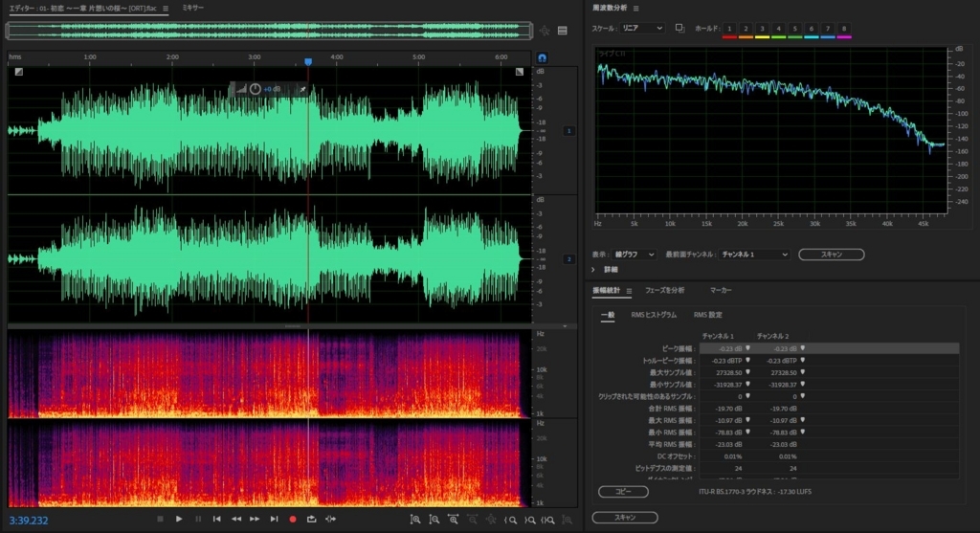Toggle spectral frequency display button by timeline
Image resolution: width=980 pixels, height=533 pixels.
[x=542, y=57]
